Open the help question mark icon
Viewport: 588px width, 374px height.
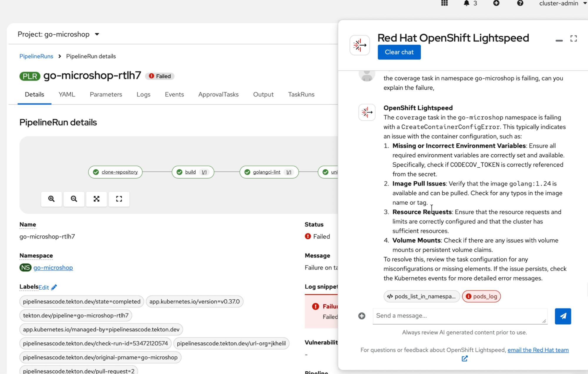pyautogui.click(x=520, y=3)
